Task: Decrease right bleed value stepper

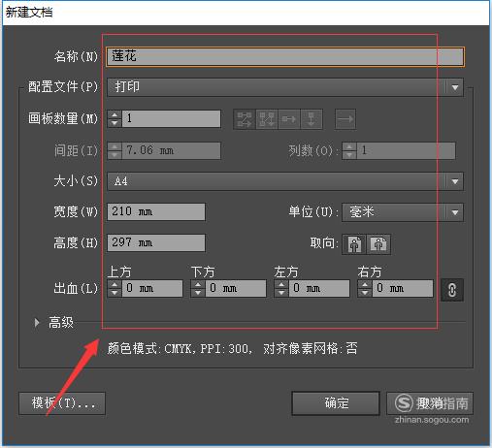Action: pyautogui.click(x=365, y=293)
